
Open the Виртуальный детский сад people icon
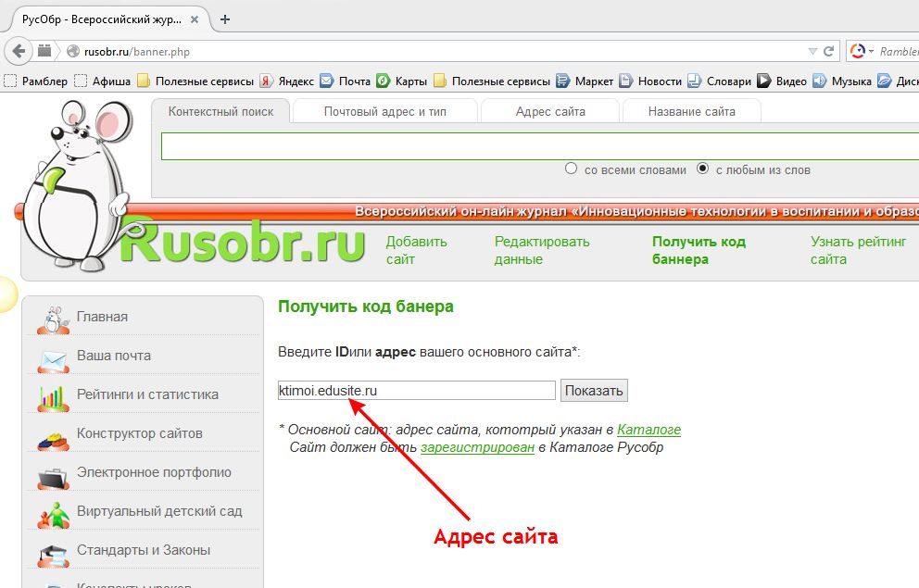[53, 513]
